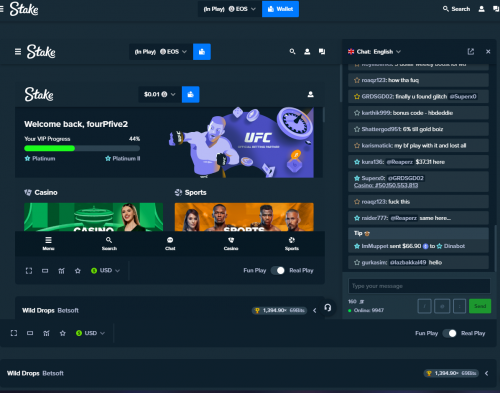Click the emoji colon button beside Send
This screenshot has height=393, width=500.
(x=459, y=306)
